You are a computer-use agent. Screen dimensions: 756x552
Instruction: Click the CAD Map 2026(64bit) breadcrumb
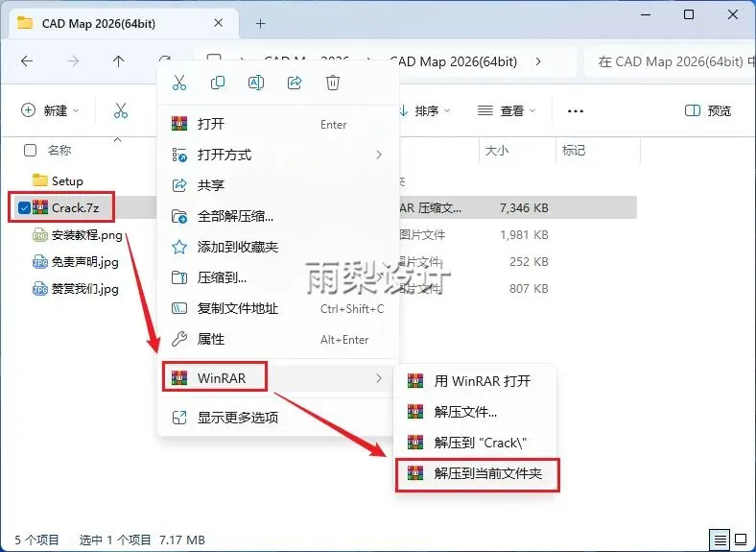coord(453,61)
